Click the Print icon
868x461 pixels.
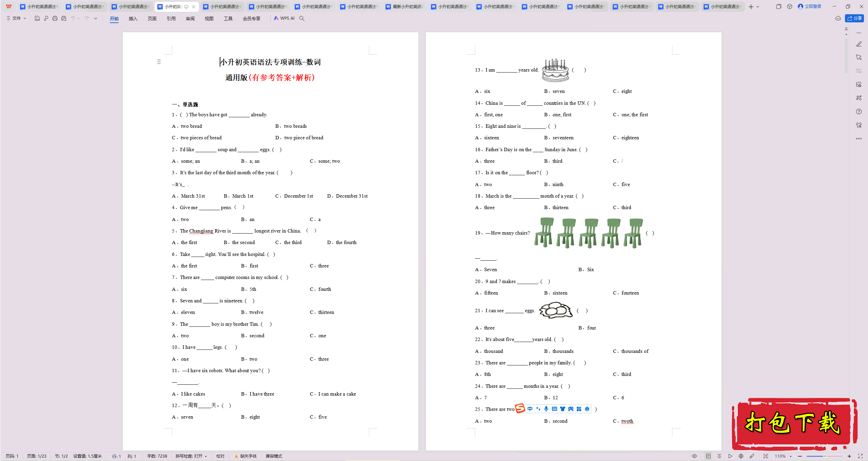[x=55, y=18]
